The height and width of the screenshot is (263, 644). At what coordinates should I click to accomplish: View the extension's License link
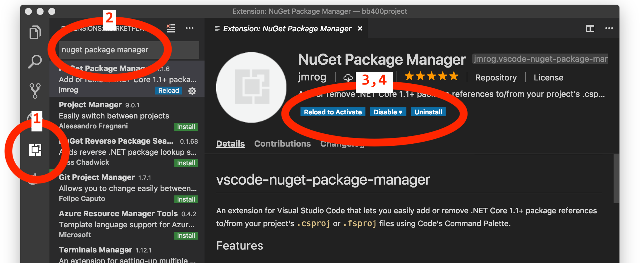coord(548,77)
